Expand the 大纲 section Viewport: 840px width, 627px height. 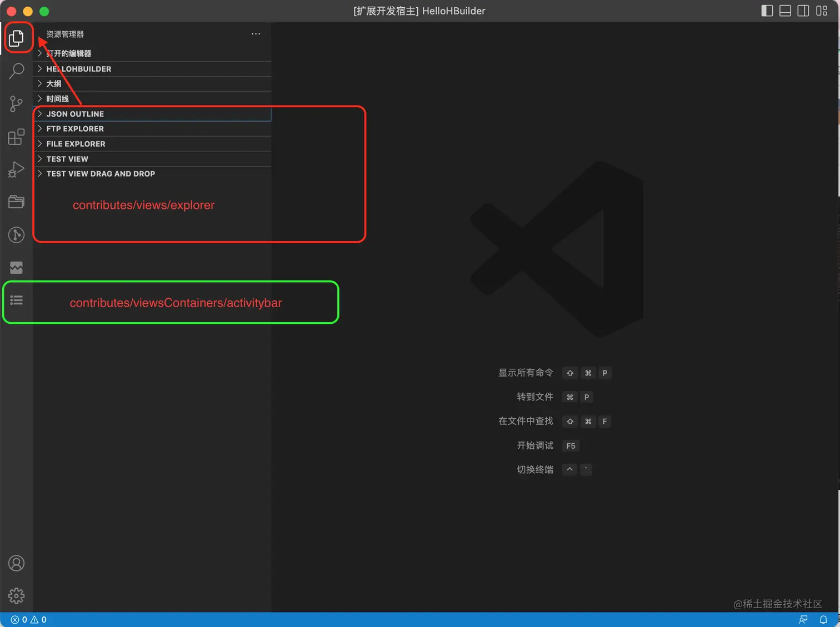[x=152, y=84]
